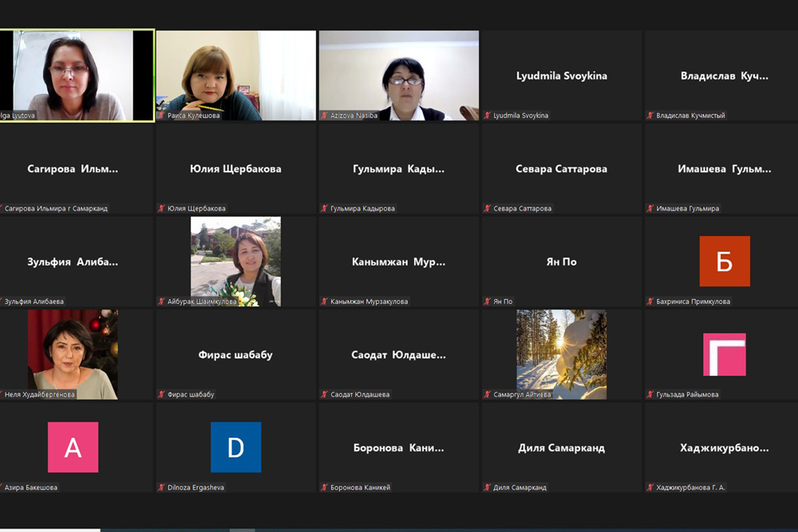This screenshot has width=798, height=532.
Task: Click muted mic icon beside Севара Саттарова
Action: pos(488,209)
